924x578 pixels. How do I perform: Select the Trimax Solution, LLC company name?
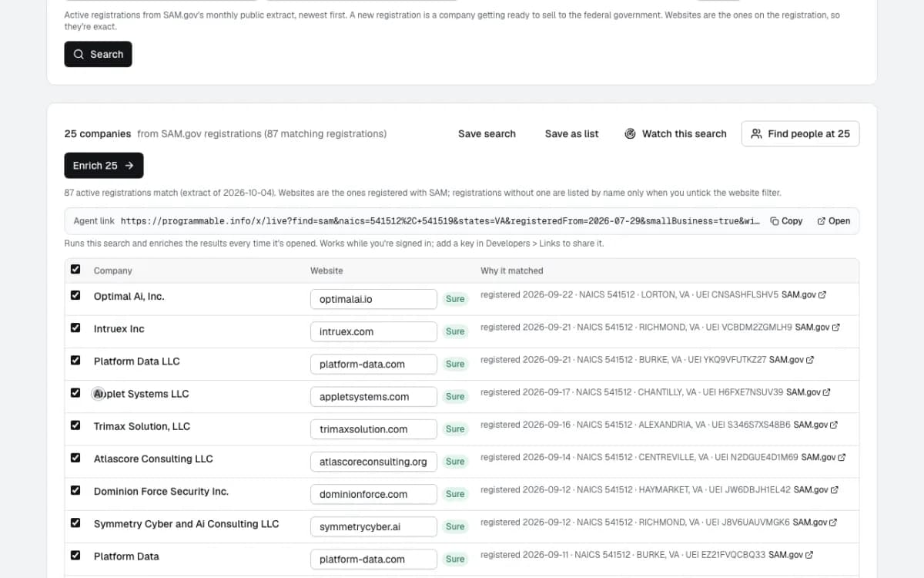pos(142,425)
